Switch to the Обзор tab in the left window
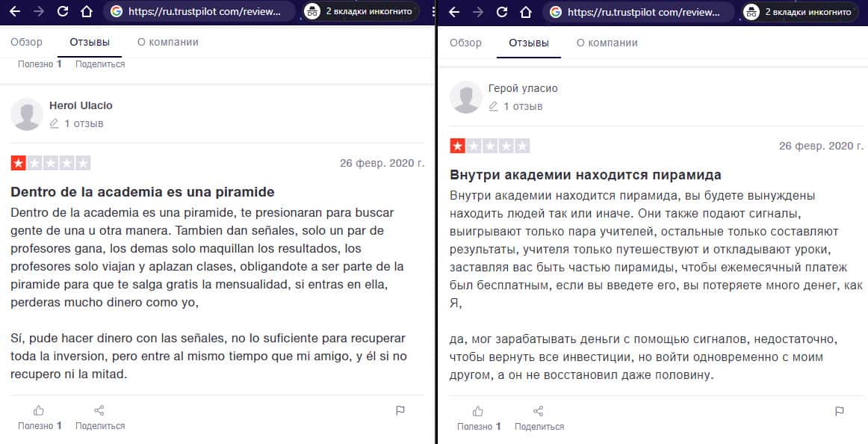 pos(26,42)
